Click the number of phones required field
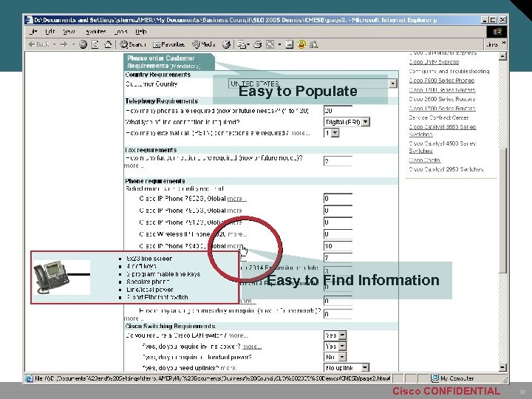 (x=338, y=111)
